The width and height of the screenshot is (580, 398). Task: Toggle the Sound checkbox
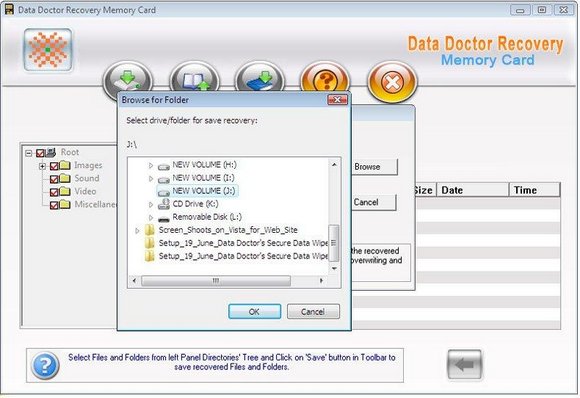coord(54,179)
